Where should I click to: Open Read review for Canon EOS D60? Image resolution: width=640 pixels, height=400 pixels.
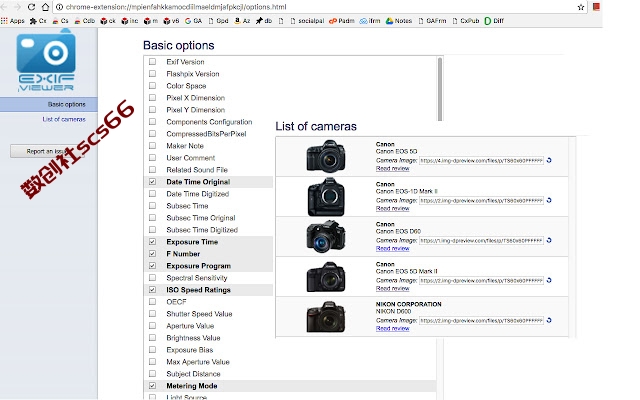tap(392, 249)
